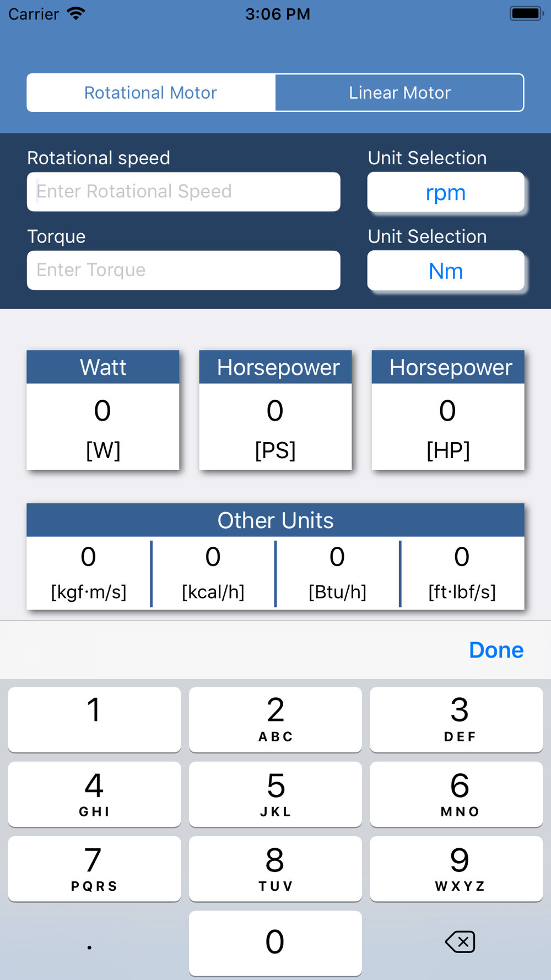Switch to the Linear Motor tab
The image size is (551, 980).
(399, 93)
